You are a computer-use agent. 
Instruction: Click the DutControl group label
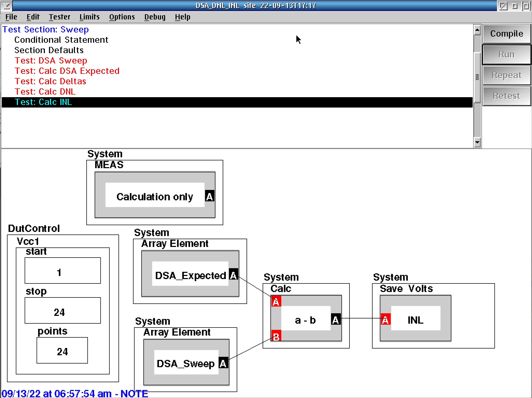coord(34,228)
